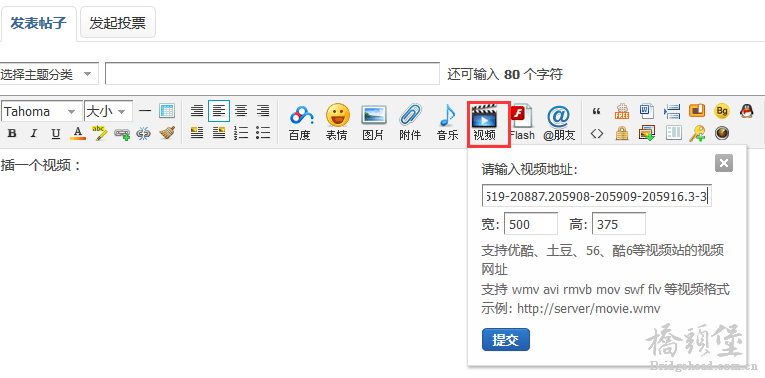Select the align right button
Image resolution: width=765 pixels, height=378 pixels.
coord(263,111)
